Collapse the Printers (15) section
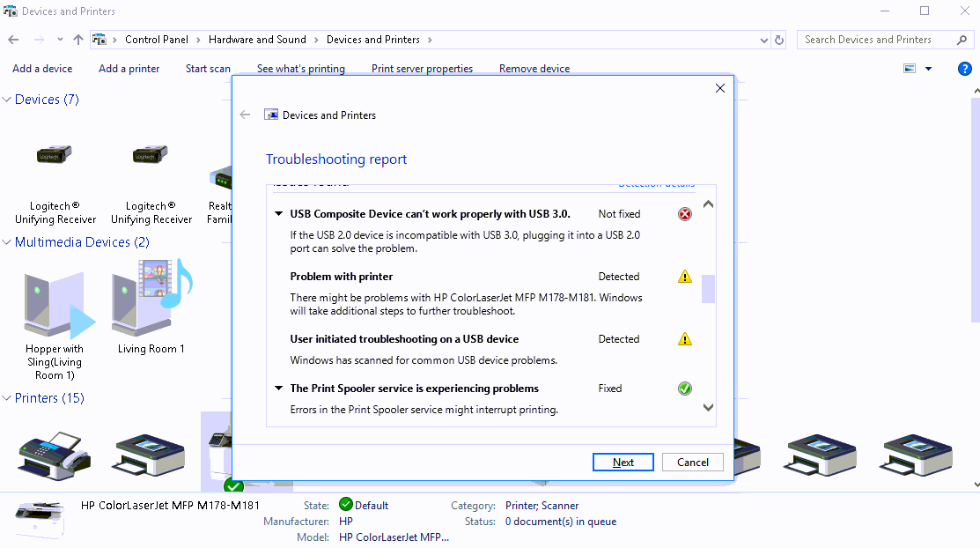The height and width of the screenshot is (548, 980). (x=7, y=398)
